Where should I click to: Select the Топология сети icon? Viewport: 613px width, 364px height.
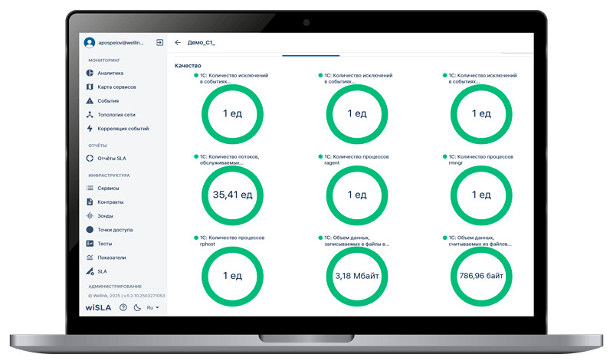[x=90, y=115]
